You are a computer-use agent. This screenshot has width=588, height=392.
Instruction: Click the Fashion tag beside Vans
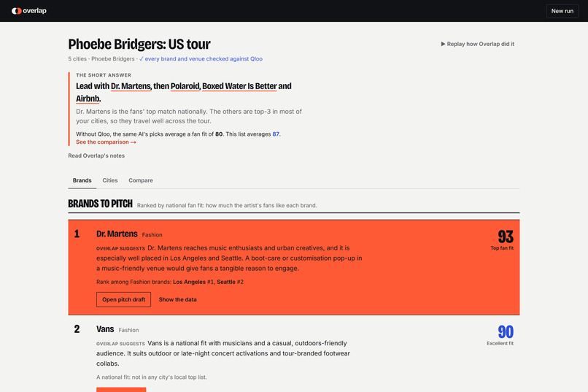coord(128,330)
